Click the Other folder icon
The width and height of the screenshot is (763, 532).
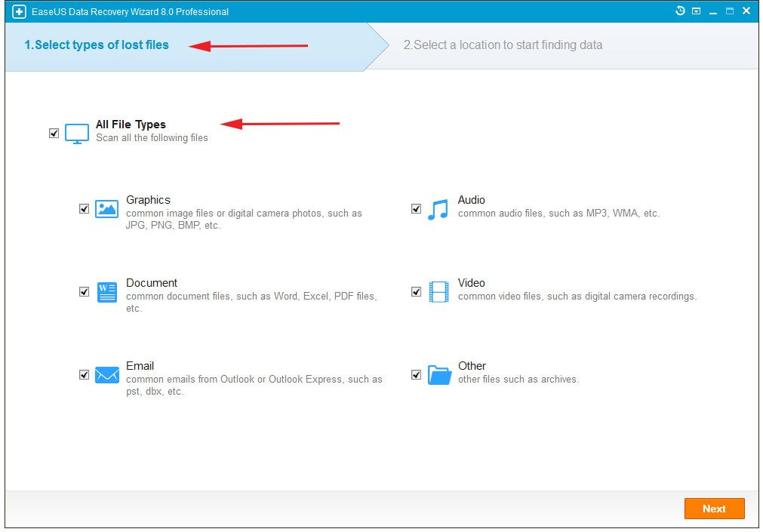click(438, 375)
